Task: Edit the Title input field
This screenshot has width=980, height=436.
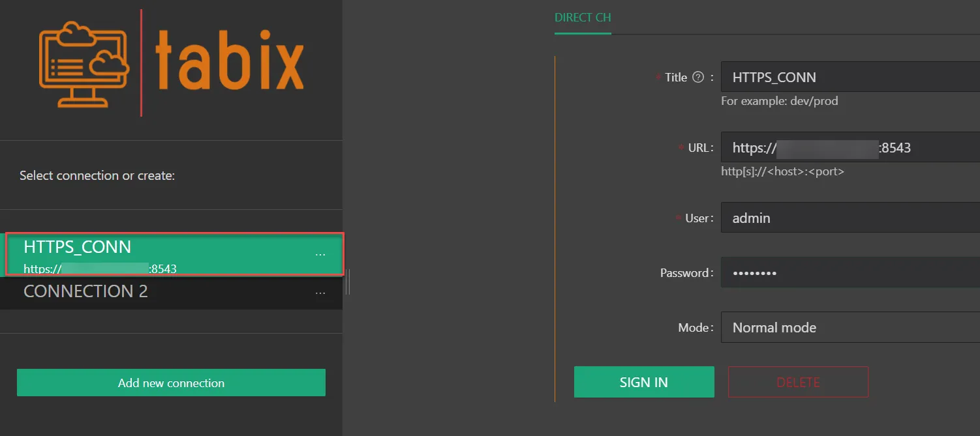Action: [850, 77]
